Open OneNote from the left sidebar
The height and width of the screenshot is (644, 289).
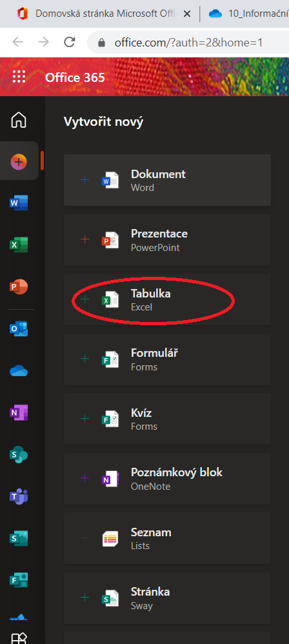(19, 413)
